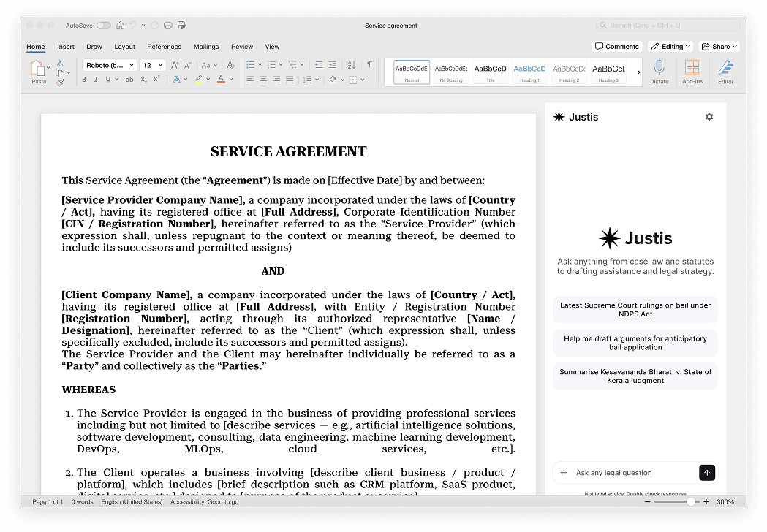
Task: Expand the underline style dropdown arrow
Action: click(116, 79)
